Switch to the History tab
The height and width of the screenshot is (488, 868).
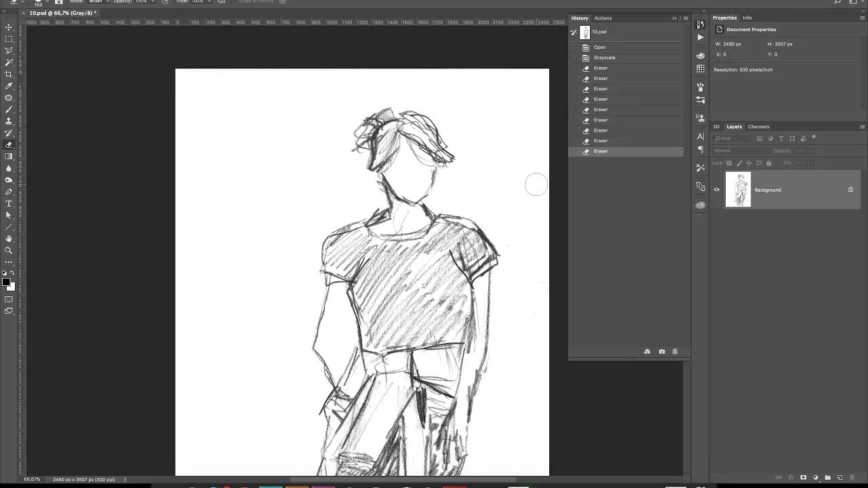coord(580,18)
